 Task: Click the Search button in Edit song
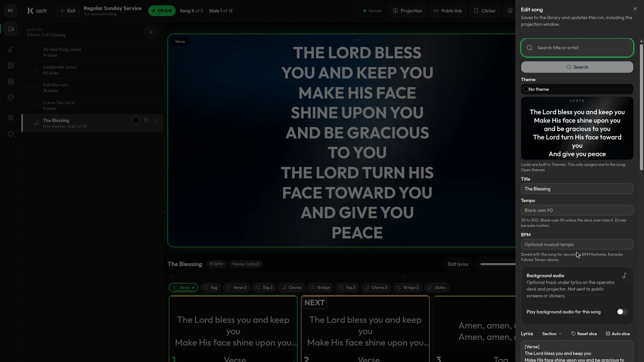pyautogui.click(x=577, y=67)
